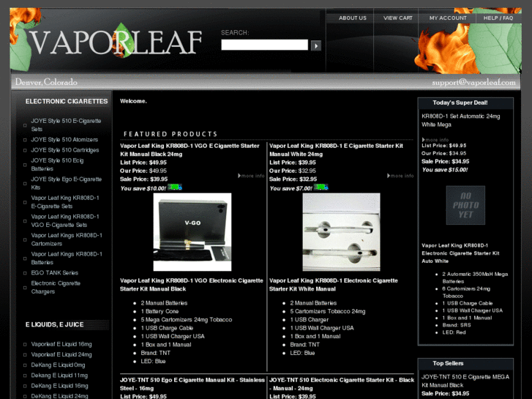Open Vaporleaf E Liquid 24mg category
532x399 pixels.
pyautogui.click(x=61, y=354)
